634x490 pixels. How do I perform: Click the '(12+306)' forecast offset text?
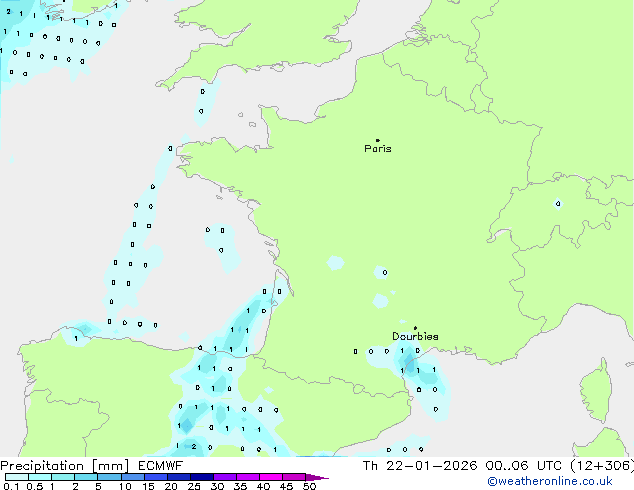tap(602, 466)
